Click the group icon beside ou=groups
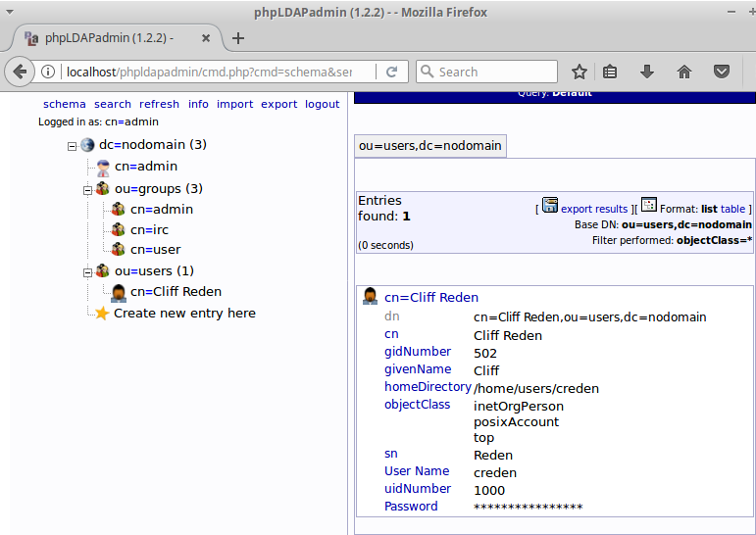756x535 pixels. click(x=102, y=188)
